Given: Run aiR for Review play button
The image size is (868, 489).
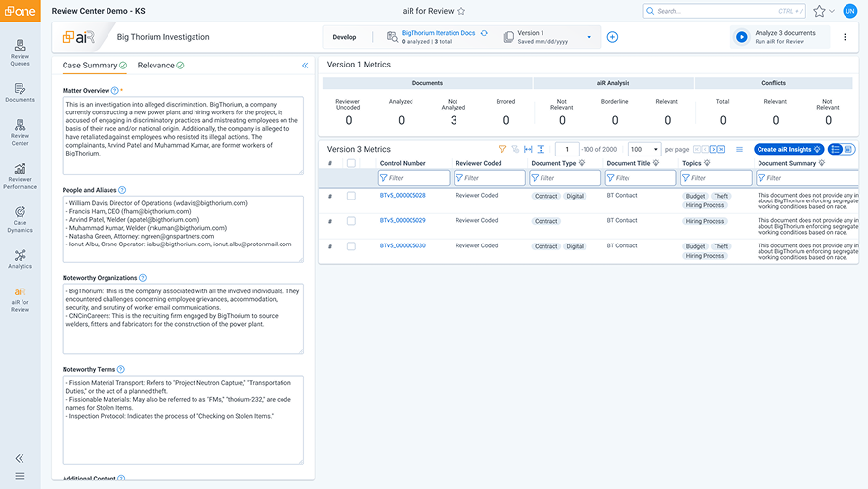Looking at the screenshot, I should click(x=741, y=37).
